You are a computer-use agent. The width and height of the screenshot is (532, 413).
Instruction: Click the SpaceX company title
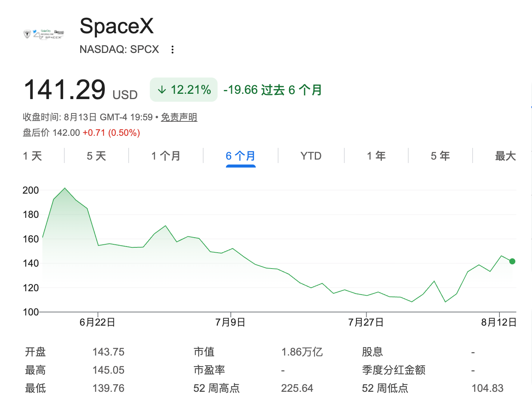tap(117, 26)
